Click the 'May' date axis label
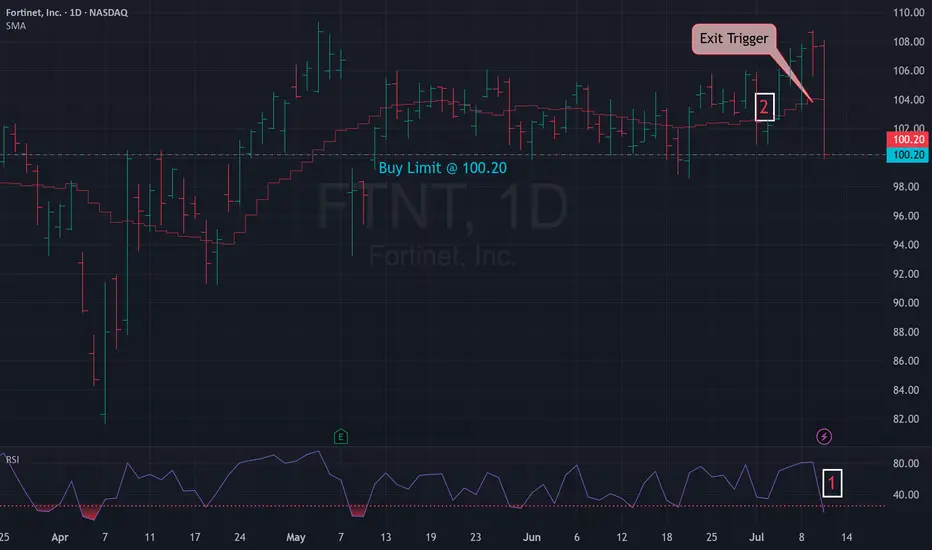This screenshot has width=932, height=550. (296, 538)
